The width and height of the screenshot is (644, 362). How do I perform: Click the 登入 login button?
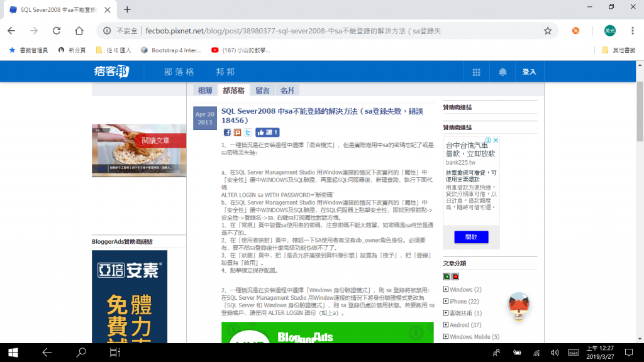click(x=529, y=72)
